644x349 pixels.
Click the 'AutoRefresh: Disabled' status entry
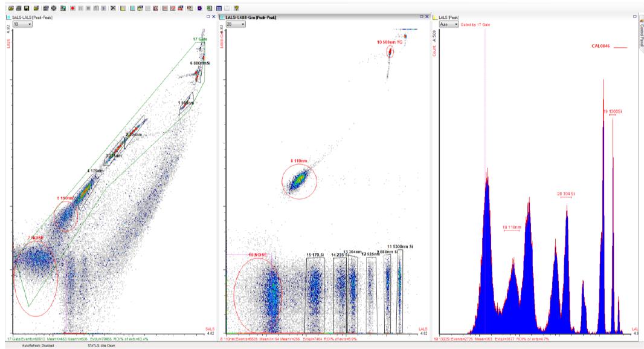coord(38,346)
